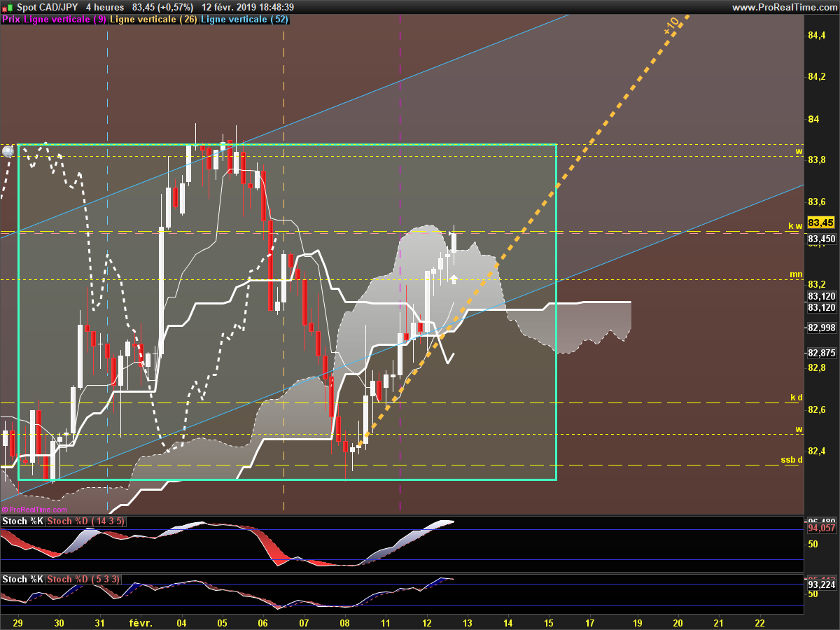
Task: Click the 82,998 price axis tag
Action: coord(821,328)
